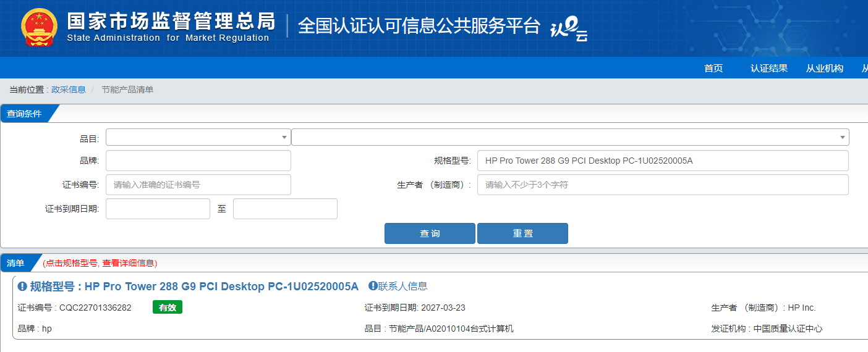Click the 证书编号 input field
This screenshot has height=352, width=868.
(x=198, y=185)
